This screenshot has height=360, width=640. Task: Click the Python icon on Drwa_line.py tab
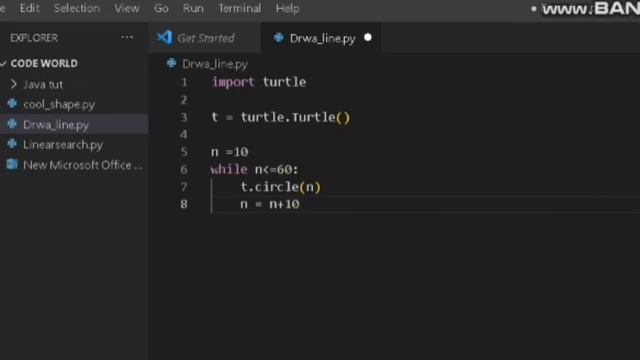[279, 38]
